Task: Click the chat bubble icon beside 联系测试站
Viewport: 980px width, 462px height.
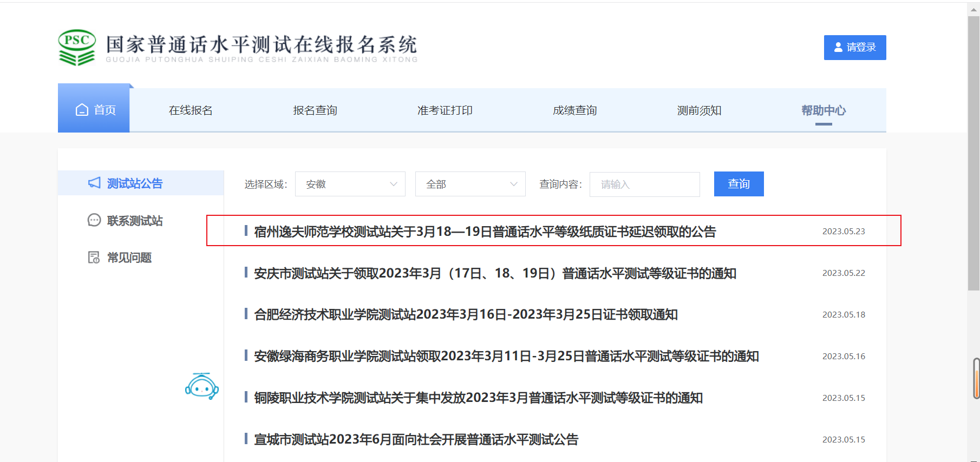Action: tap(94, 220)
